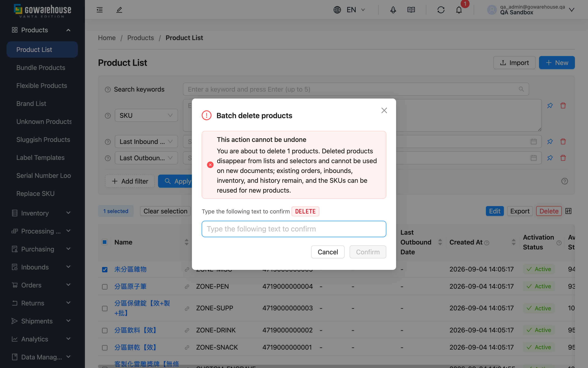Open column settings icon beside Delete
Viewport: 588px width, 368px height.
click(x=568, y=211)
